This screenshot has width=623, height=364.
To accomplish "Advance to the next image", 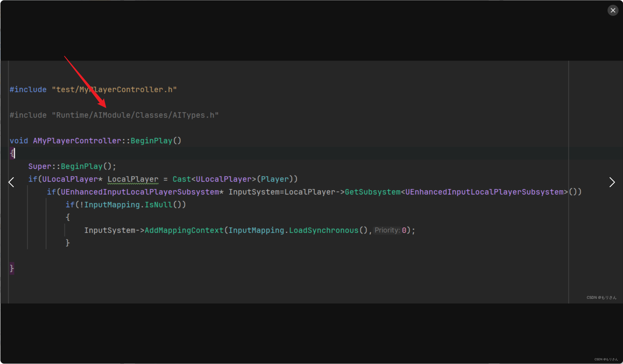I will click(612, 182).
